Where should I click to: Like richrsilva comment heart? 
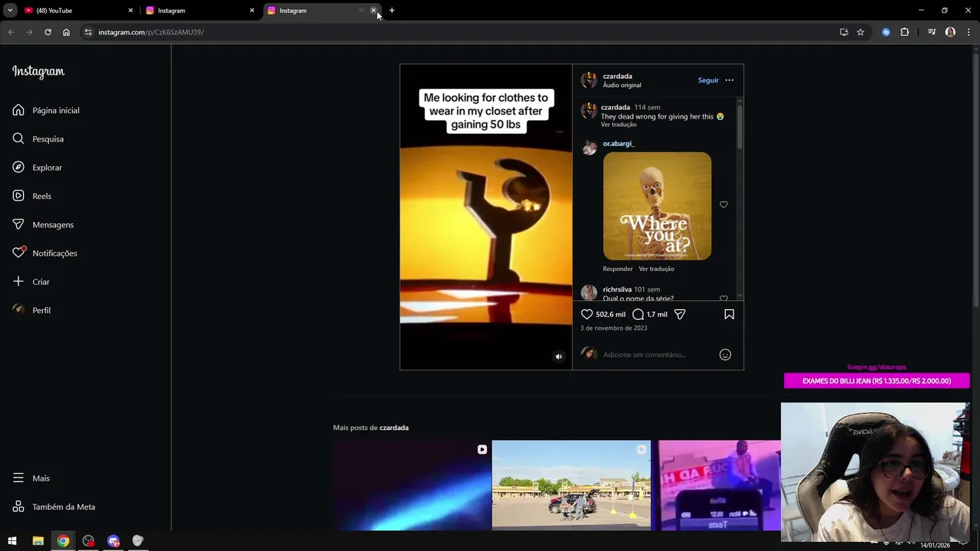click(x=724, y=298)
